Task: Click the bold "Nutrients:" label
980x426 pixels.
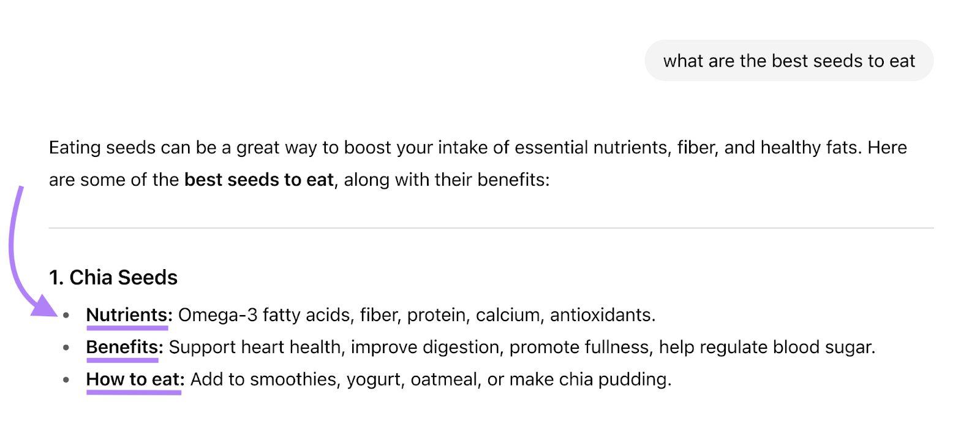Action: point(129,315)
